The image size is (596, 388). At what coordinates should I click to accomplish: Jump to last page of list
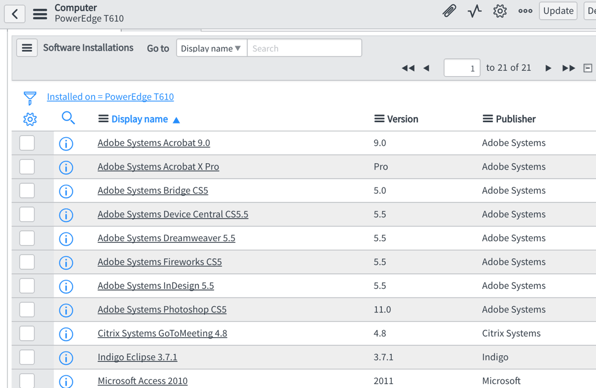click(569, 68)
